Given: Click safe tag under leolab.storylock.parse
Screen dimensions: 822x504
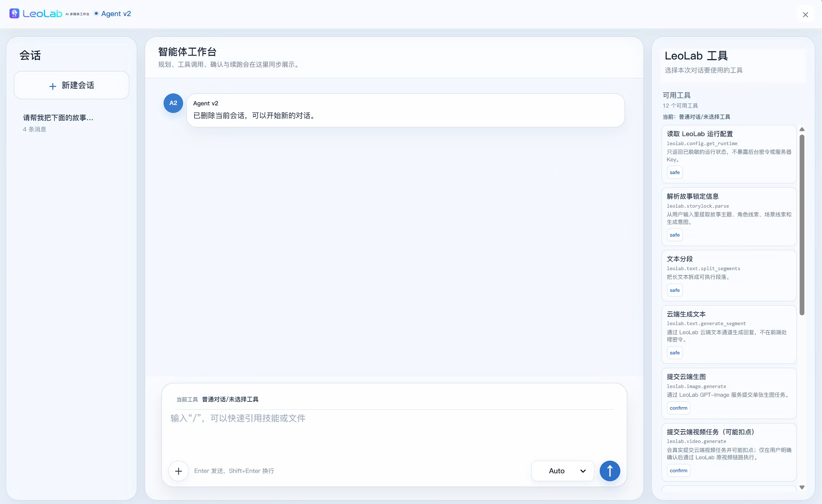Looking at the screenshot, I should click(x=674, y=235).
